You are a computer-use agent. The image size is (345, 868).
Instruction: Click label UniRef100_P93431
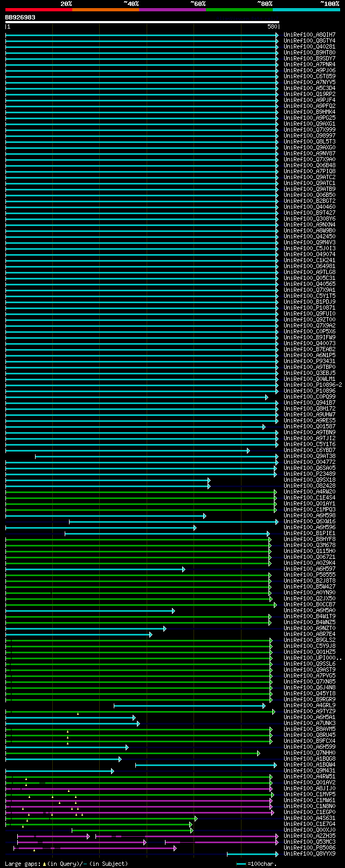point(309,361)
